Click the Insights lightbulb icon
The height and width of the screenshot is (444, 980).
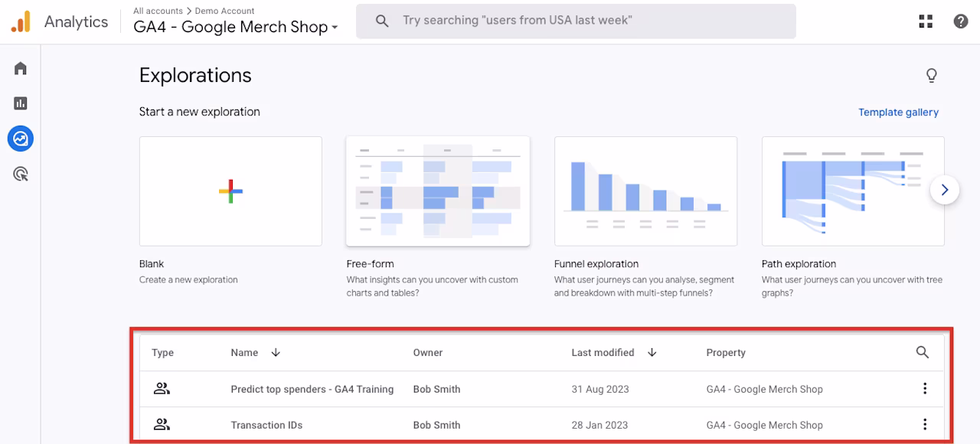932,75
